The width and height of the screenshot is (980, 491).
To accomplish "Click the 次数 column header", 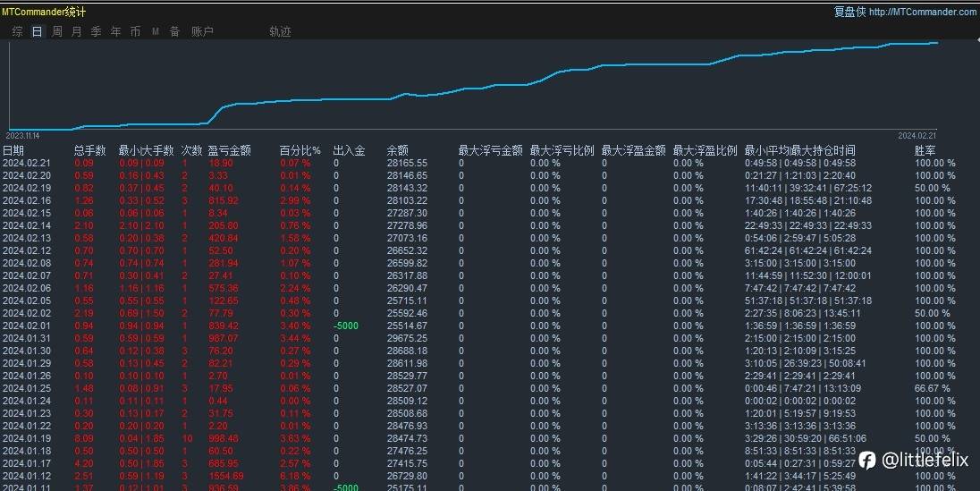I will click(x=192, y=150).
